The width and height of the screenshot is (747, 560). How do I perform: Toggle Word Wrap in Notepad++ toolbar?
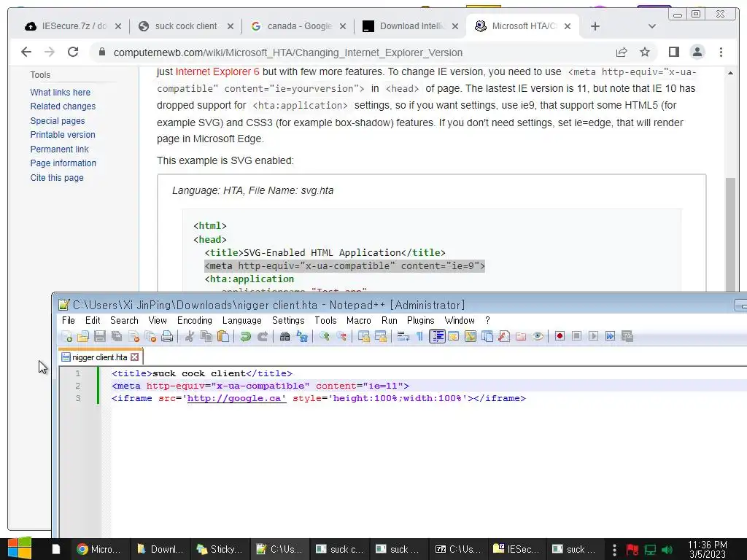(x=403, y=337)
